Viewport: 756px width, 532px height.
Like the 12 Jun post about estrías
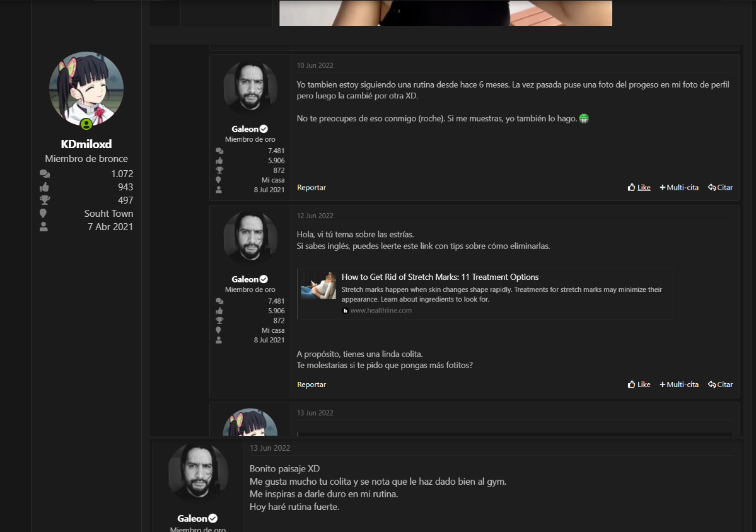tap(639, 385)
